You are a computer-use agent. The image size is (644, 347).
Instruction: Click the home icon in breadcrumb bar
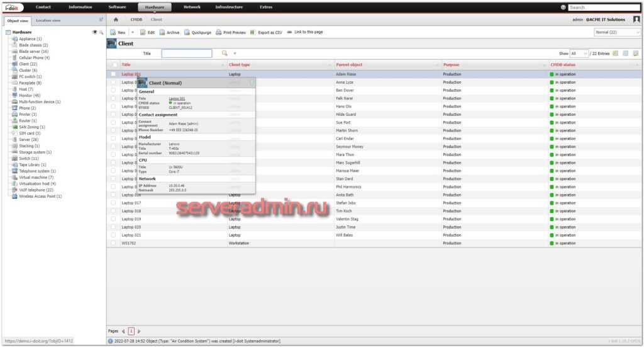click(x=116, y=20)
